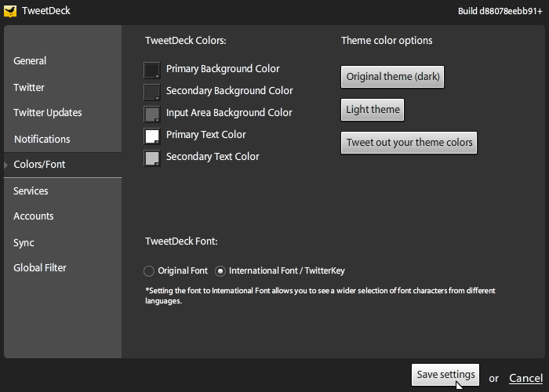
Task: Pick Input Area Background Color swatch
Action: pyautogui.click(x=152, y=114)
